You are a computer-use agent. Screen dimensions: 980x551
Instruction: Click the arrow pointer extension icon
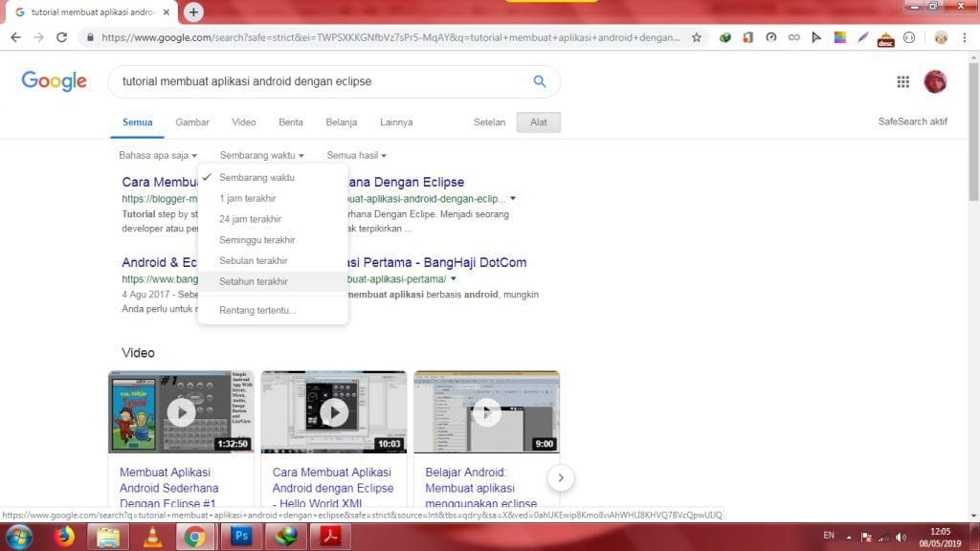coord(816,37)
